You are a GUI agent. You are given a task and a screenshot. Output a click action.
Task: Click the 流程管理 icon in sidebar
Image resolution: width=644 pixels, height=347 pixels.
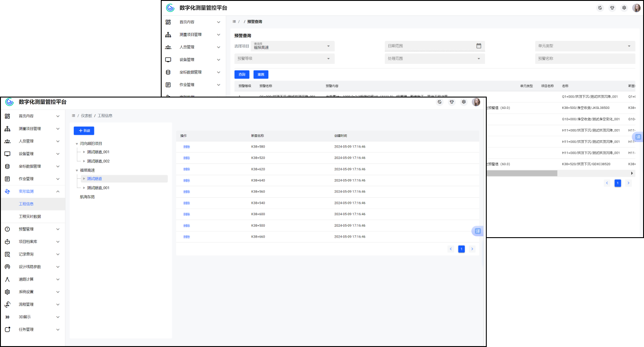click(x=7, y=304)
